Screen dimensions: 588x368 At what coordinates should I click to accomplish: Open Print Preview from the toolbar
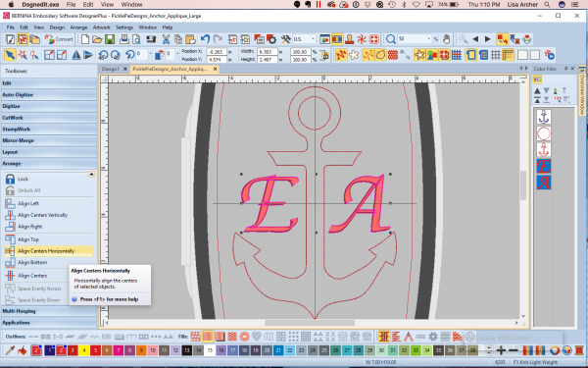coord(136,39)
